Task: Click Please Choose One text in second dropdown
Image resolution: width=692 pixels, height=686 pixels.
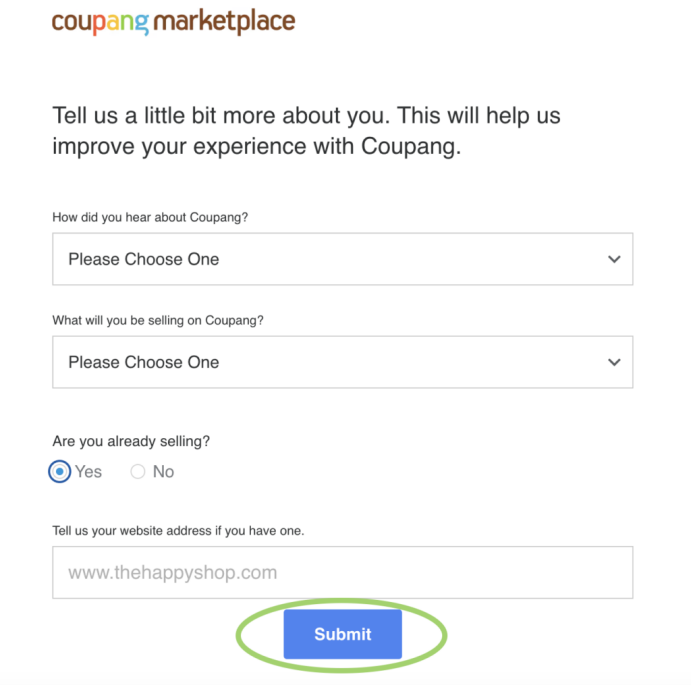Action: click(143, 362)
